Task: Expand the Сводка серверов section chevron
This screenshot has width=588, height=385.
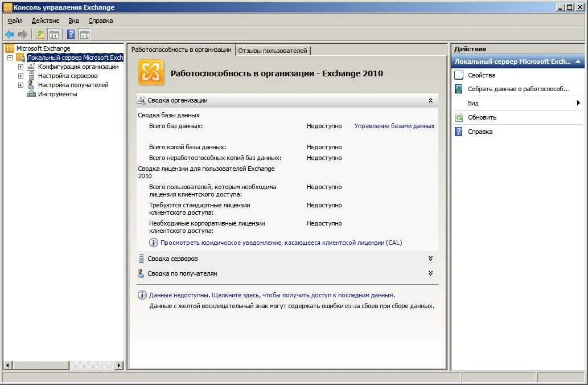Action: (430, 259)
